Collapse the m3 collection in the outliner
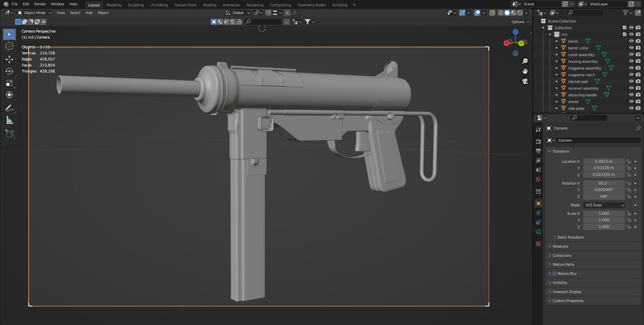This screenshot has width=644, height=325. (x=550, y=34)
